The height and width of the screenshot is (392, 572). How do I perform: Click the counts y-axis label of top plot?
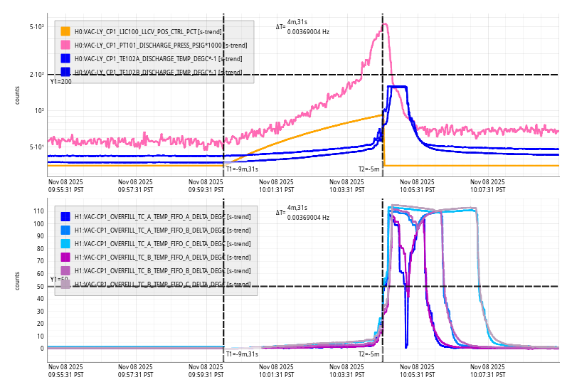18,95
